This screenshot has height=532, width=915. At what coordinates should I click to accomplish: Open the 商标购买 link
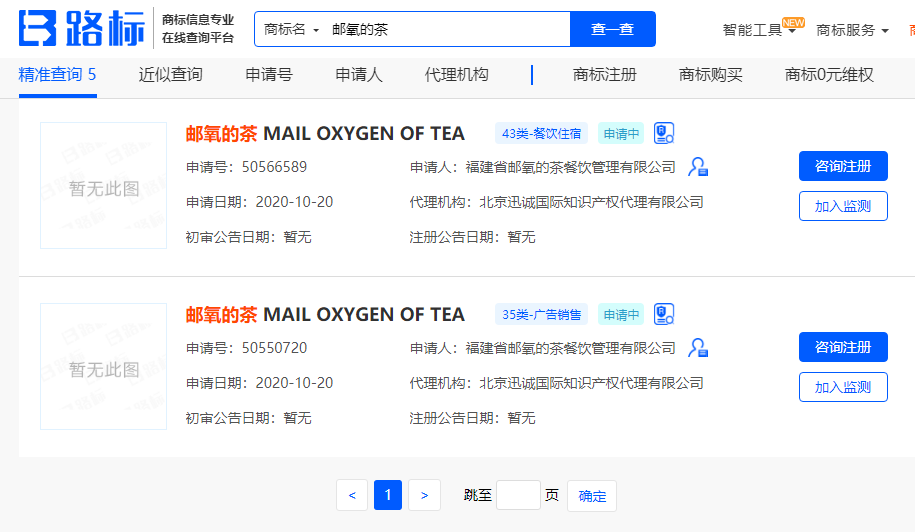point(711,75)
